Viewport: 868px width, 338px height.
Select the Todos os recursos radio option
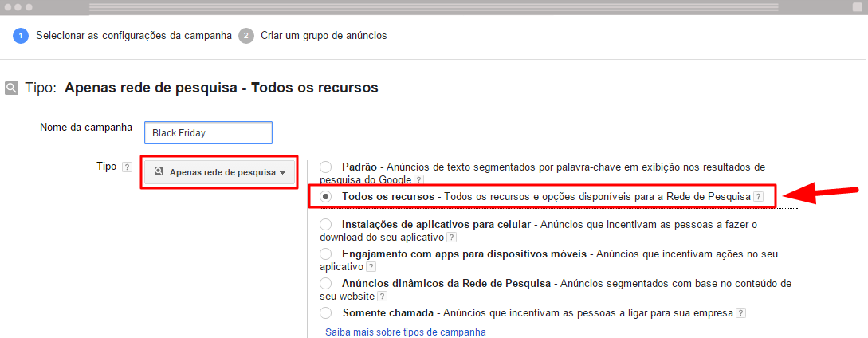[326, 196]
